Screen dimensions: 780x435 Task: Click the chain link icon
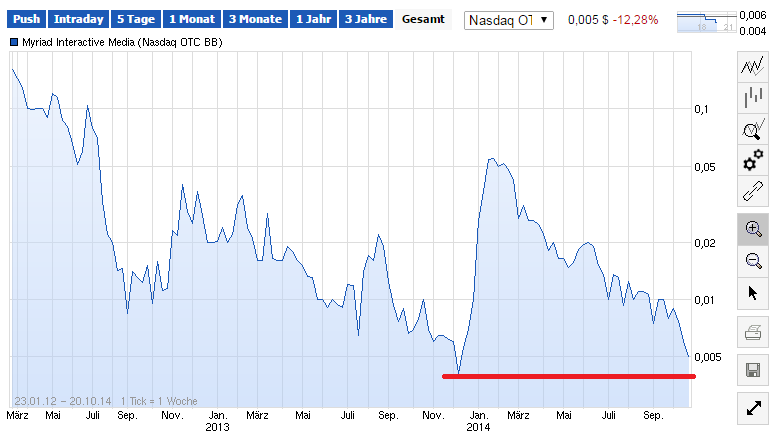pos(753,191)
